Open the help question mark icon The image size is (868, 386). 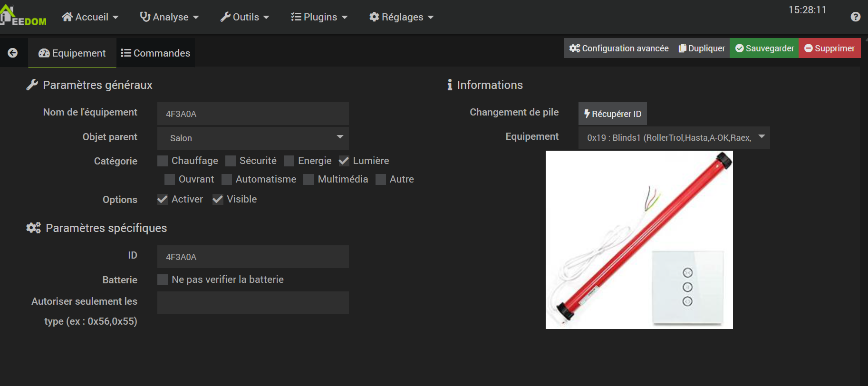855,17
